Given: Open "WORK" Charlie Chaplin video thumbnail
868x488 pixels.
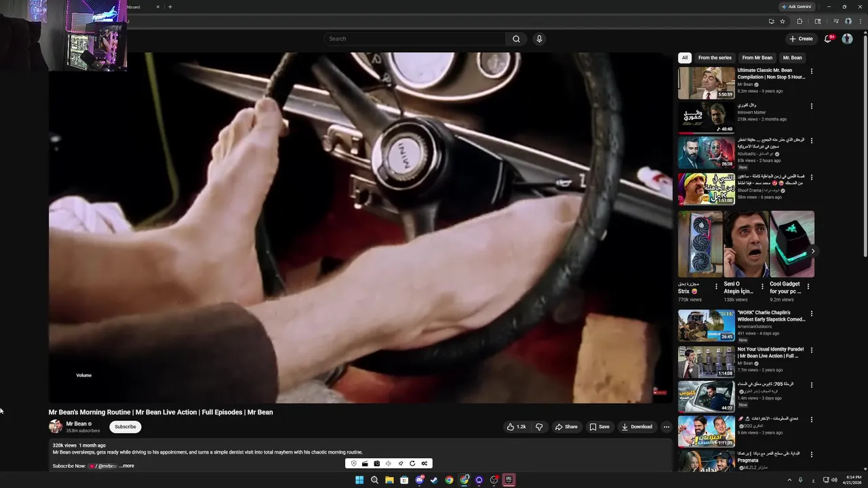Looking at the screenshot, I should 707,325.
